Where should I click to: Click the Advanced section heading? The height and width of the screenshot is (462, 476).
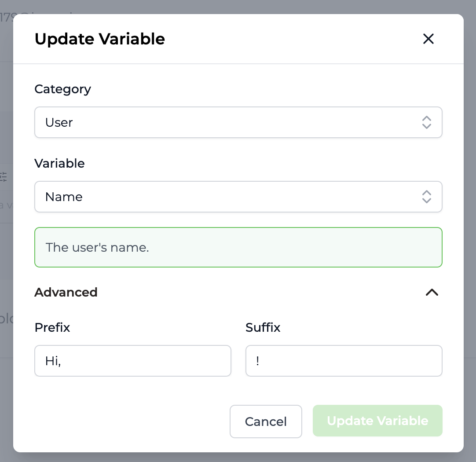click(x=66, y=292)
